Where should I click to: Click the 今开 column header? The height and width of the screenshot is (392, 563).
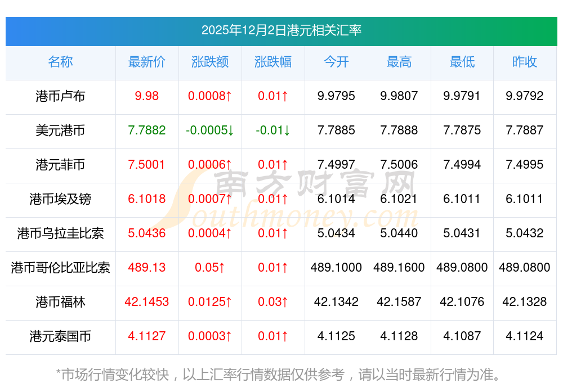pos(336,62)
